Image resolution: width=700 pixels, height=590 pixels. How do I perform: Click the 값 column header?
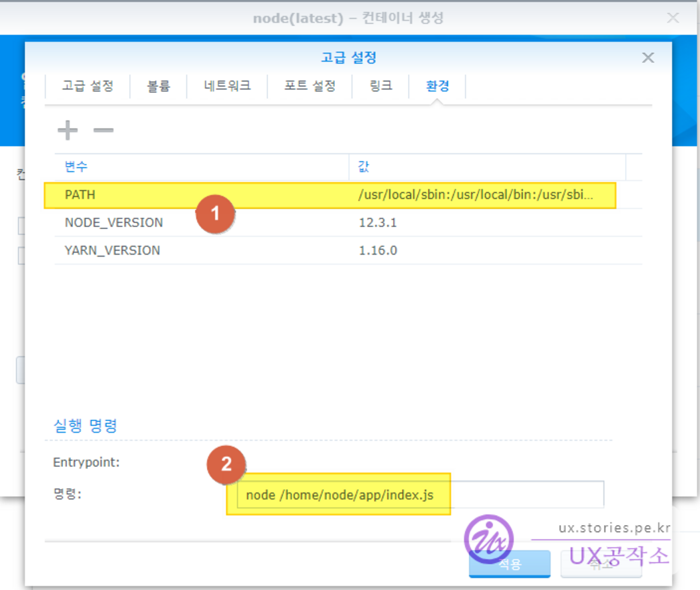point(486,167)
